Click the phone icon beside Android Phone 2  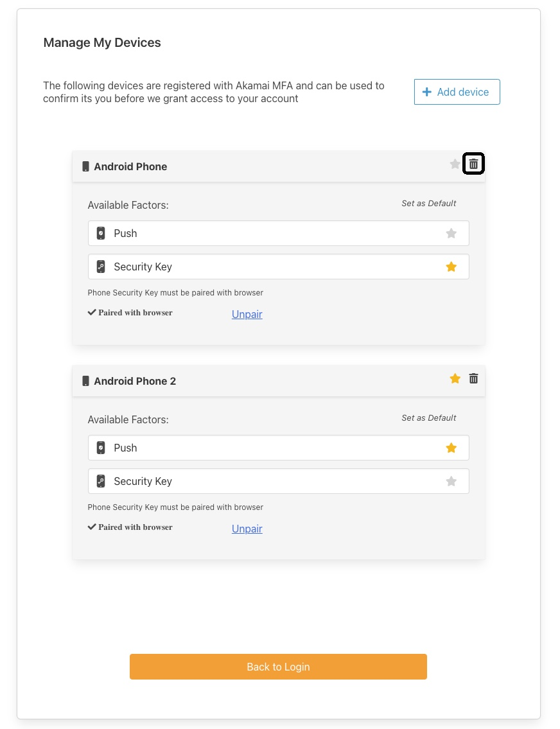coord(85,381)
